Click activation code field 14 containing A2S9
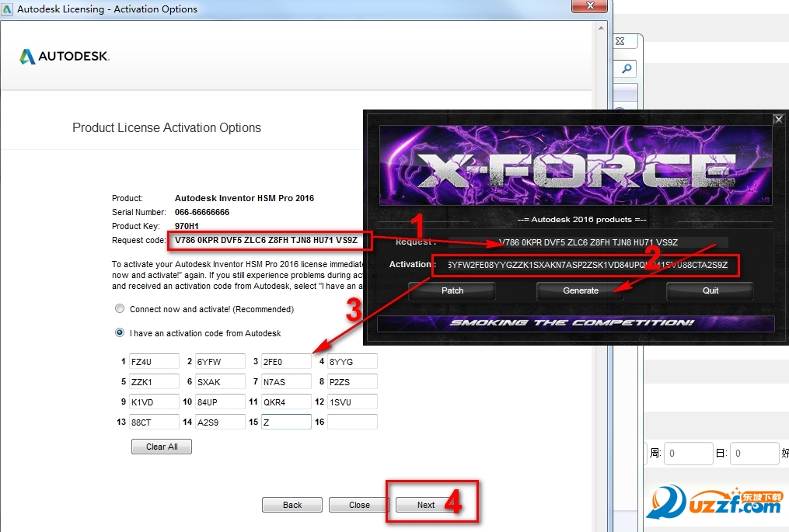 coord(221,422)
